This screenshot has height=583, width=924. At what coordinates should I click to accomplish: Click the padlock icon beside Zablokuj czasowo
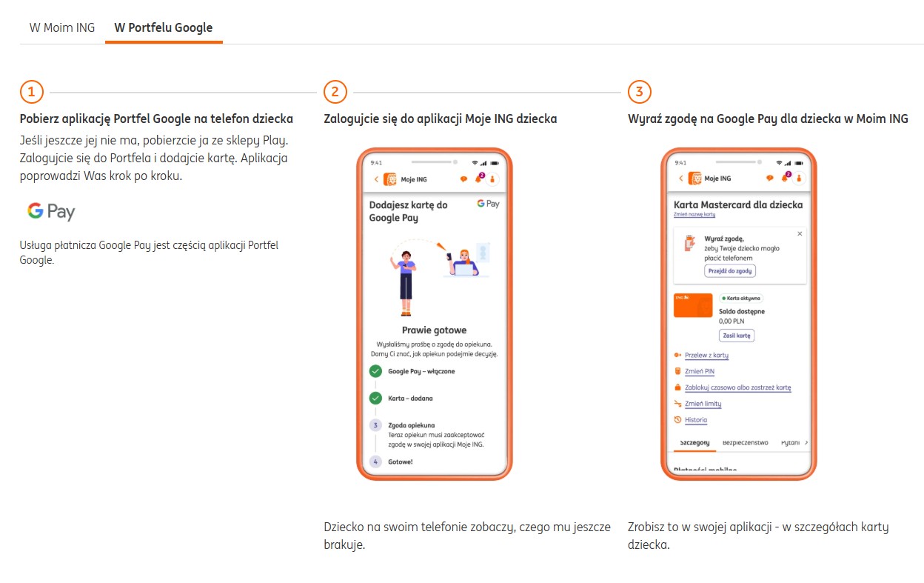coord(678,387)
